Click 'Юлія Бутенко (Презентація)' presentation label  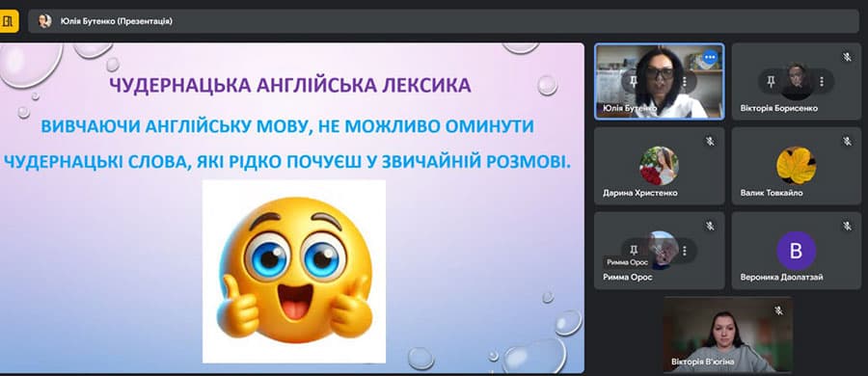(x=117, y=21)
